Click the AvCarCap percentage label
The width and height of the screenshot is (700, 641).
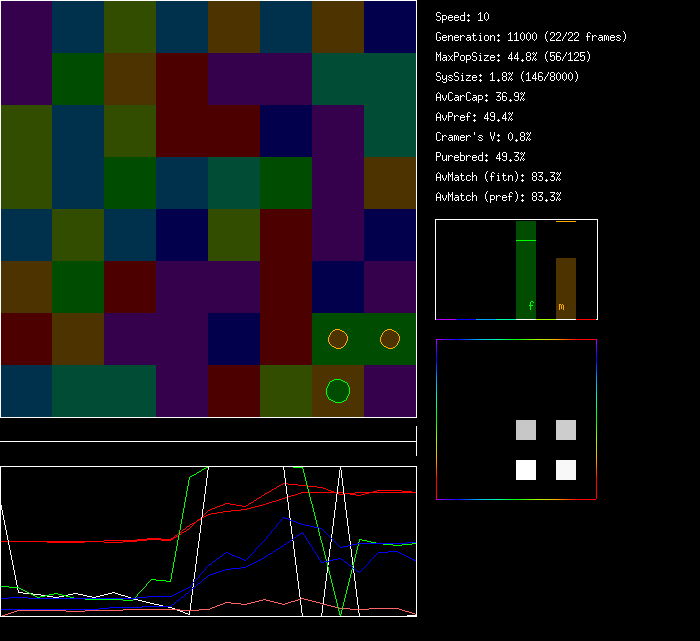click(x=480, y=97)
